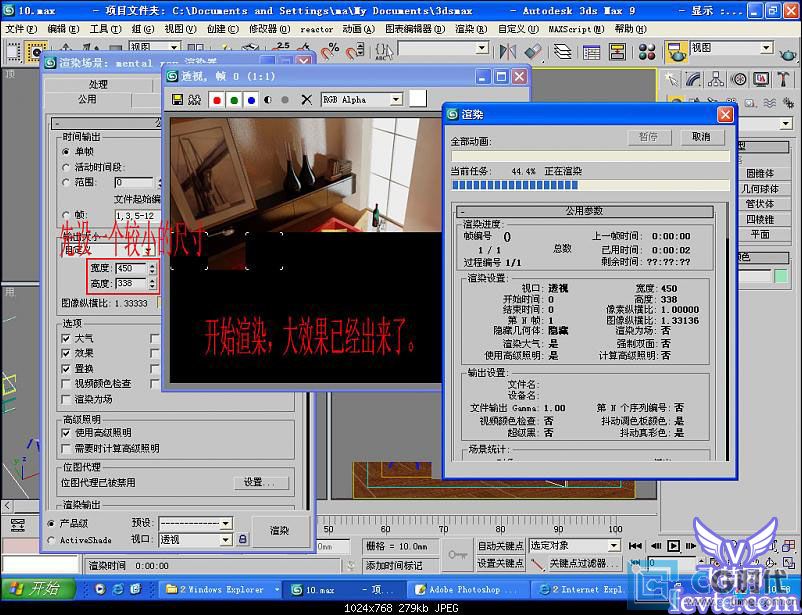Image resolution: width=802 pixels, height=615 pixels.
Task: Enable the 视频颜色检查 checkbox
Action: pyautogui.click(x=65, y=384)
